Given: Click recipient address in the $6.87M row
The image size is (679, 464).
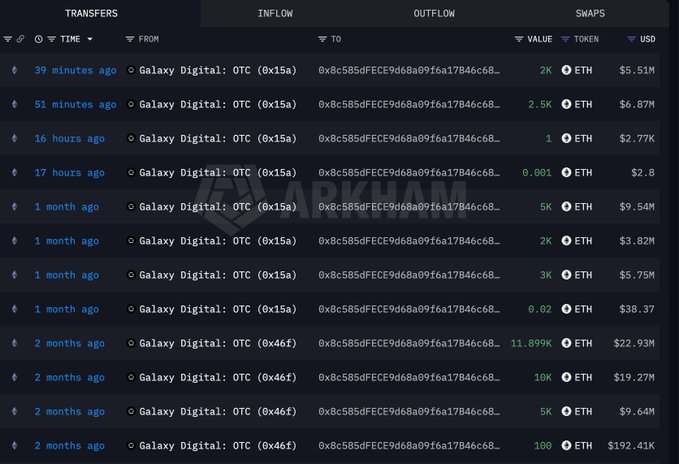Looking at the screenshot, I should click(409, 104).
